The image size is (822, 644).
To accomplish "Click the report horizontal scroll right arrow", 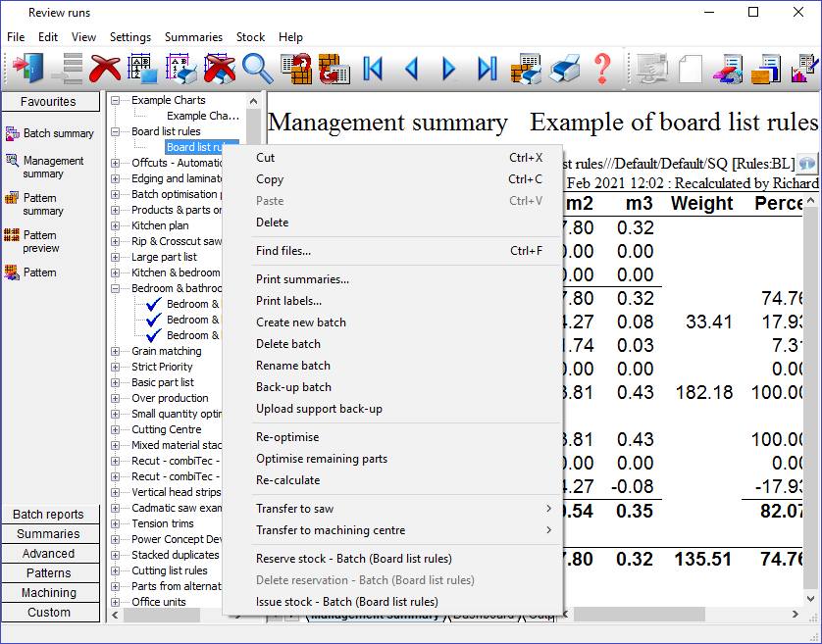I will click(796, 614).
